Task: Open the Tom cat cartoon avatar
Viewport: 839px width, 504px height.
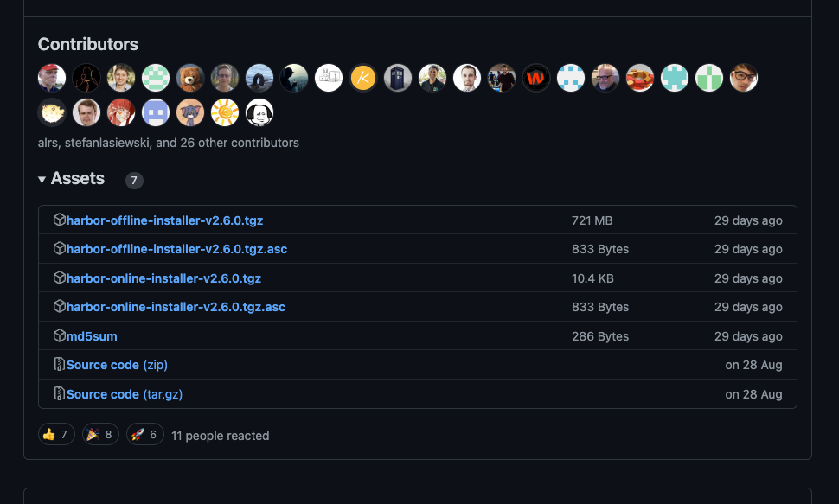Action: pyautogui.click(x=190, y=112)
